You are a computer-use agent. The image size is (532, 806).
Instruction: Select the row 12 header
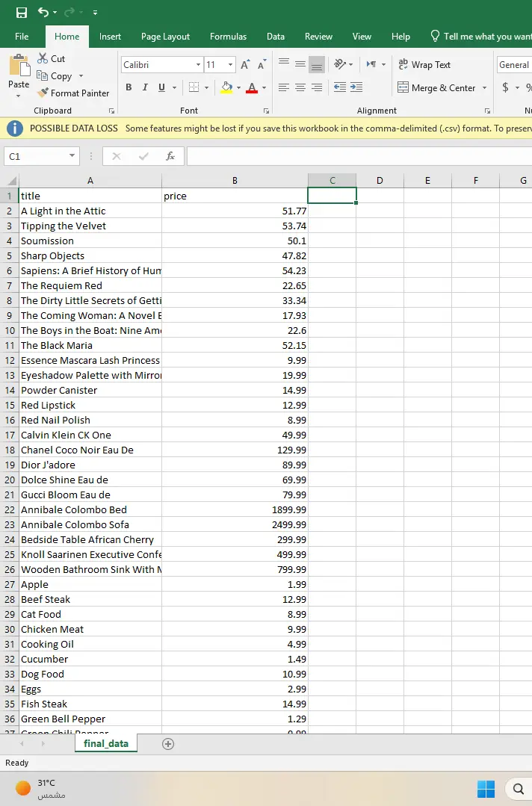[10, 360]
